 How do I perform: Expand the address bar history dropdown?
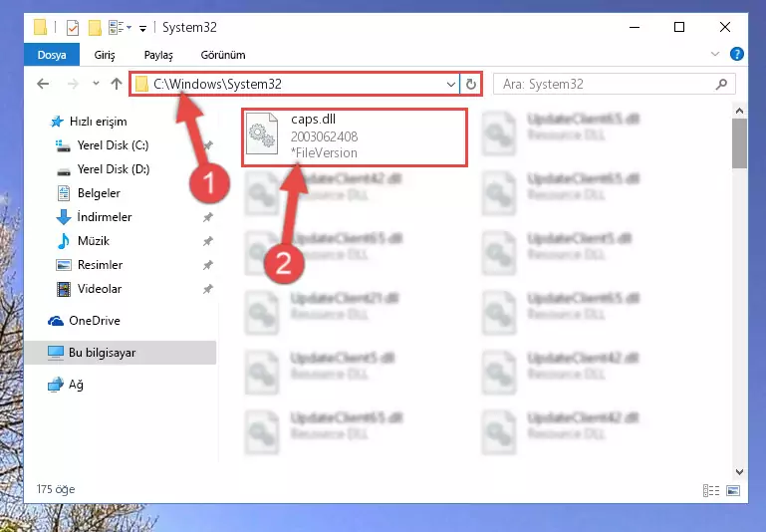pyautogui.click(x=451, y=85)
